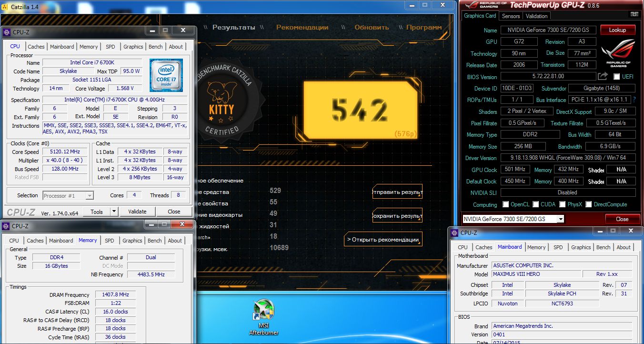
Task: Select the CPU tab in the CPU-Z memory window
Action: pos(14,241)
